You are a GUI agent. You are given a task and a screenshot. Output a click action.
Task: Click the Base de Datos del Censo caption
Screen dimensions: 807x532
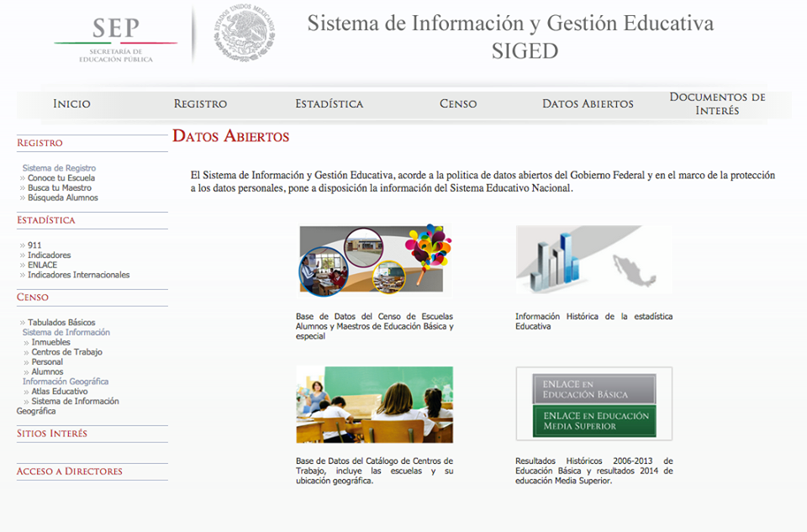coord(375,326)
